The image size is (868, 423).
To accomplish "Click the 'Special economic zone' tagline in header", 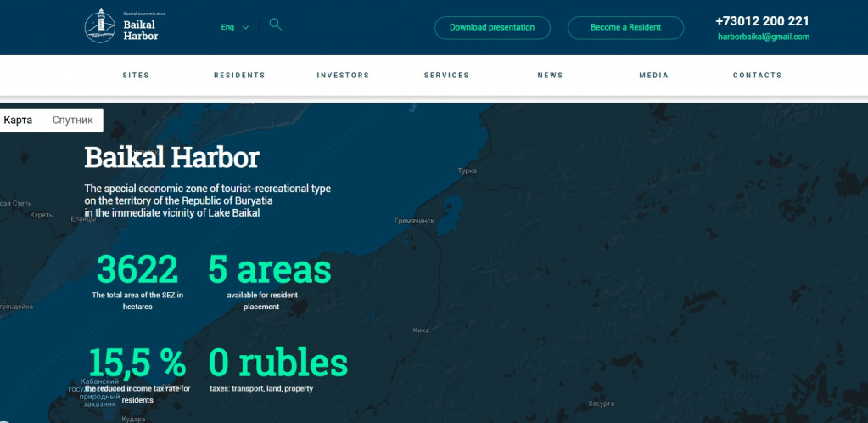I will 144,14.
